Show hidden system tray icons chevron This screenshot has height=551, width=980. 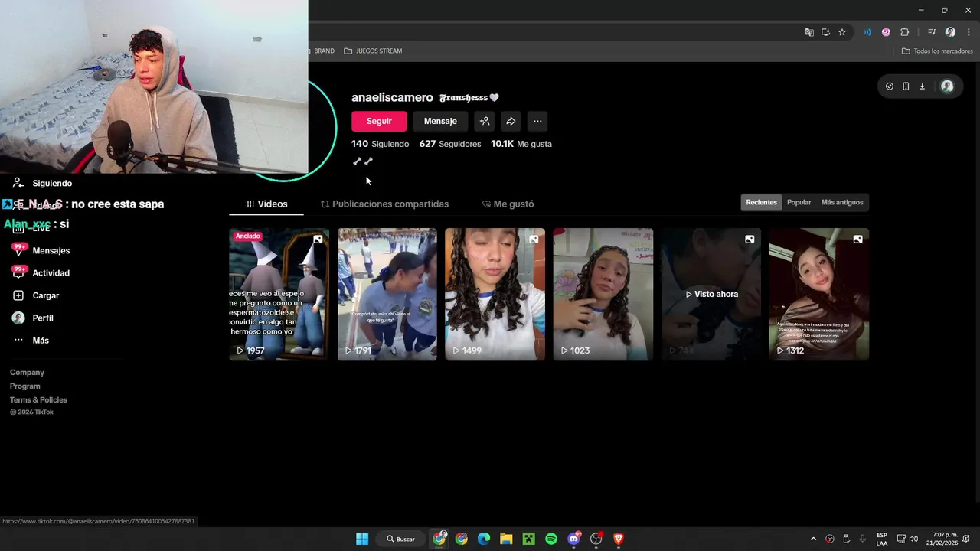[813, 539]
